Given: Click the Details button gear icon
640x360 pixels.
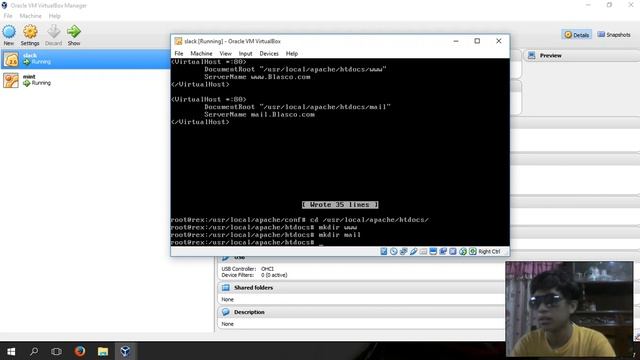Looking at the screenshot, I should click(568, 35).
